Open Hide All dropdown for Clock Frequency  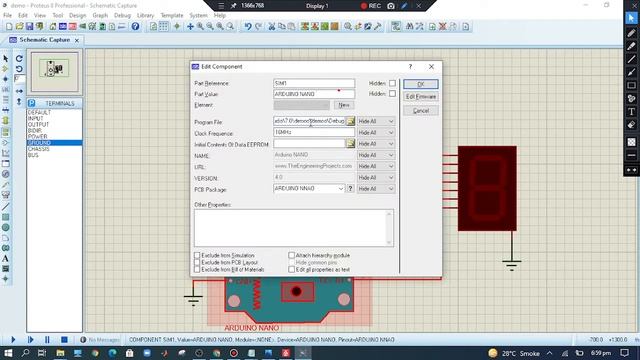pyautogui.click(x=376, y=133)
